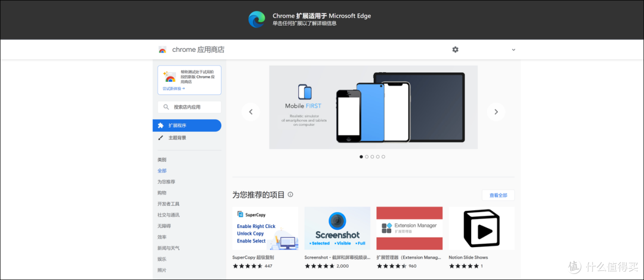Image resolution: width=644 pixels, height=280 pixels.
Task: Select the first carousel dot
Action: click(x=361, y=156)
